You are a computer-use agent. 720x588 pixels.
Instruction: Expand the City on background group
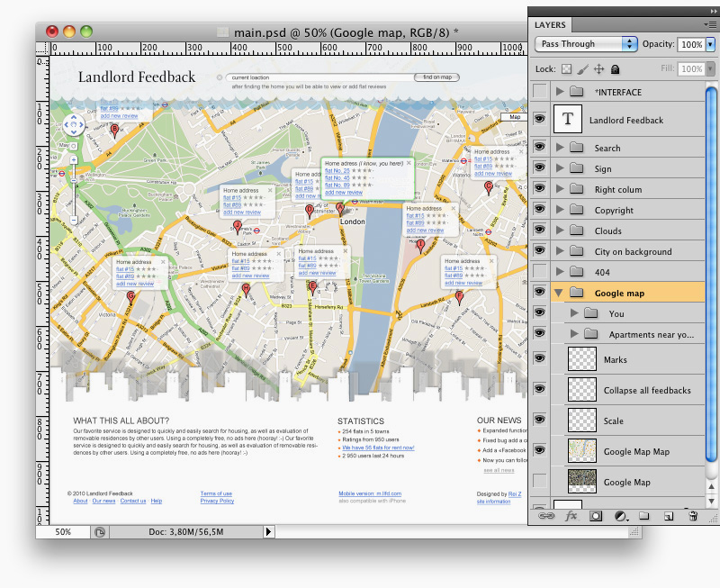tap(560, 251)
